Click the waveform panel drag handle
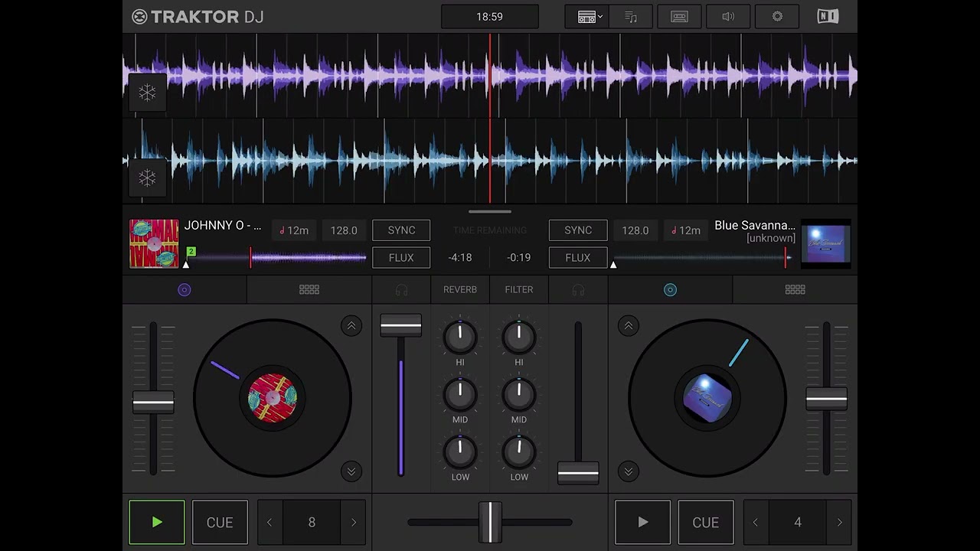Image resolution: width=980 pixels, height=551 pixels. pyautogui.click(x=490, y=212)
